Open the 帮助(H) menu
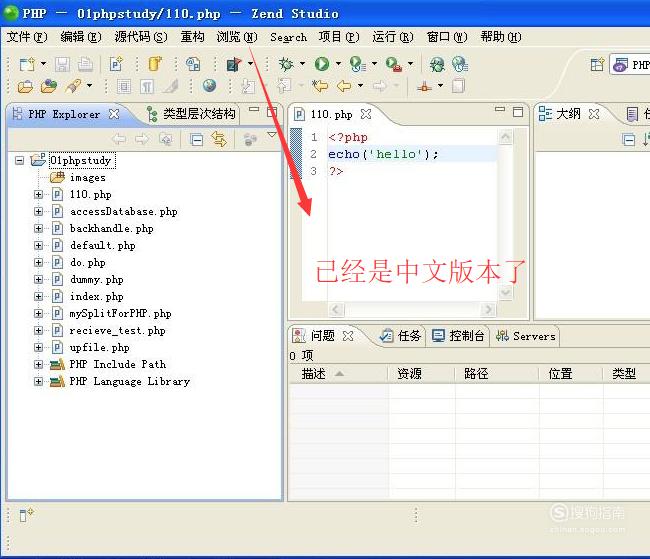This screenshot has height=559, width=650. (x=501, y=37)
